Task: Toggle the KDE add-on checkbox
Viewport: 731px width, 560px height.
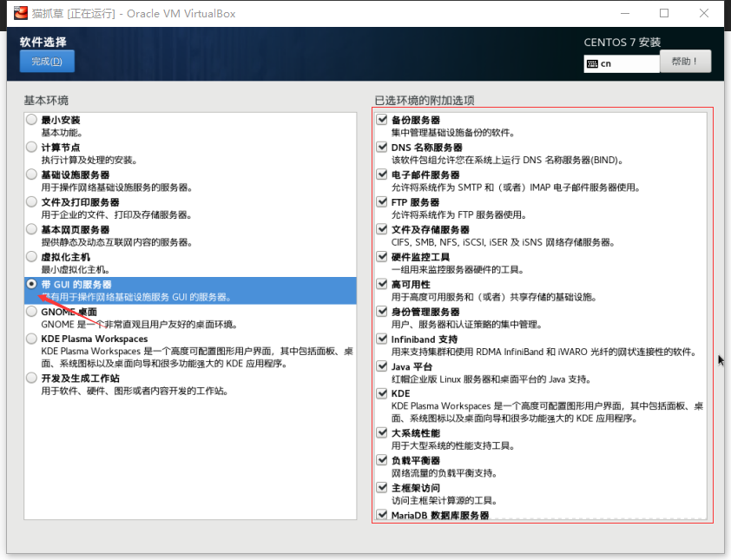Action: (x=382, y=393)
